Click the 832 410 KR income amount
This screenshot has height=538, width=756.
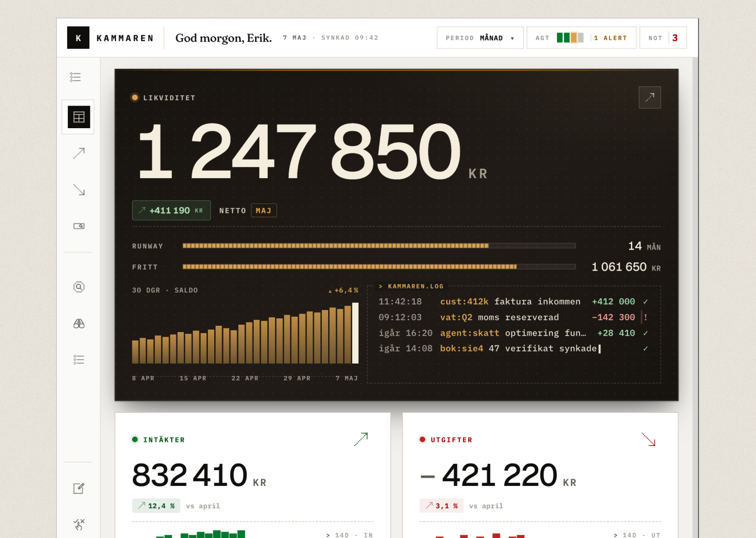(x=199, y=475)
